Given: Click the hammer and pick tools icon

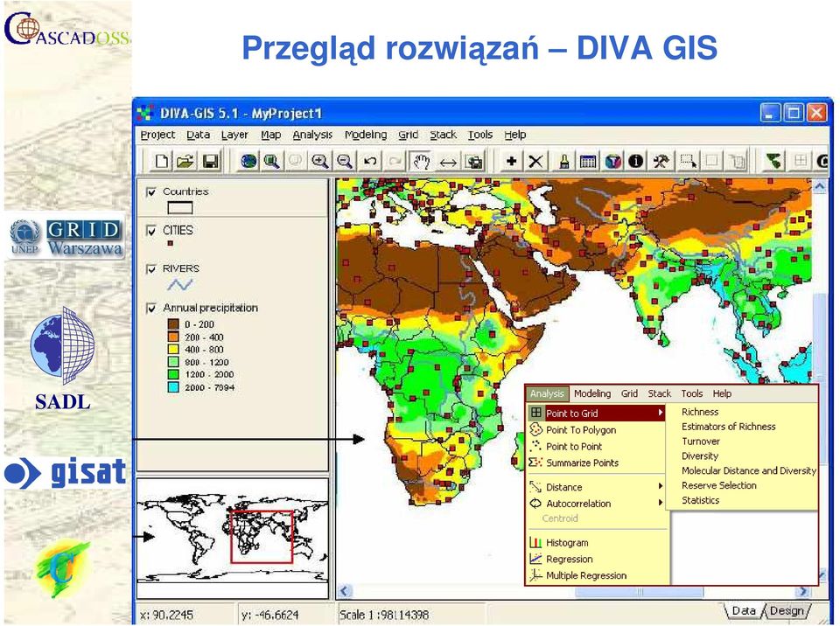Looking at the screenshot, I should (x=661, y=161).
